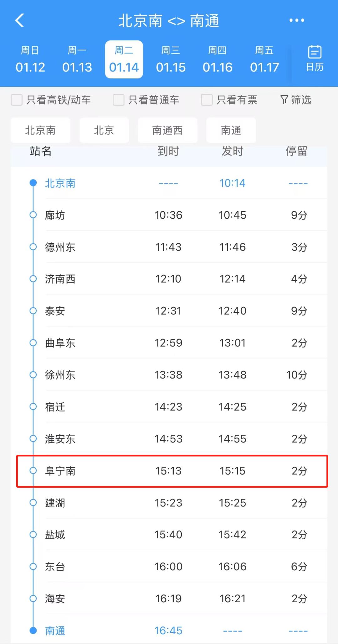Tap the 北京南 station filter button
Screen dimensions: 338x644
click(x=40, y=130)
